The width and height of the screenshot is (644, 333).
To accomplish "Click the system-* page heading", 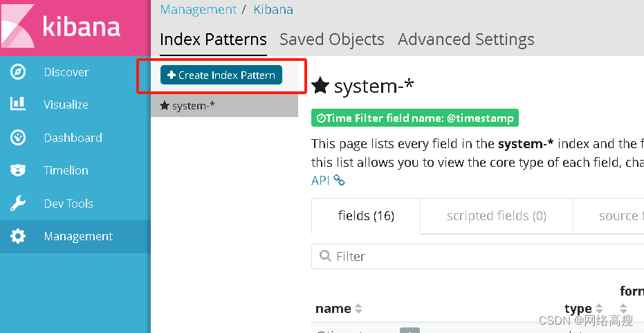I will point(374,86).
